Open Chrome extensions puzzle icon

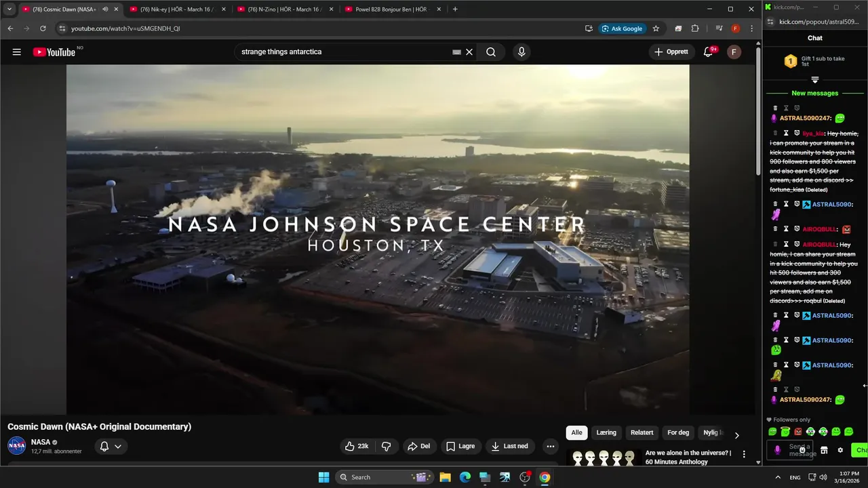click(695, 28)
